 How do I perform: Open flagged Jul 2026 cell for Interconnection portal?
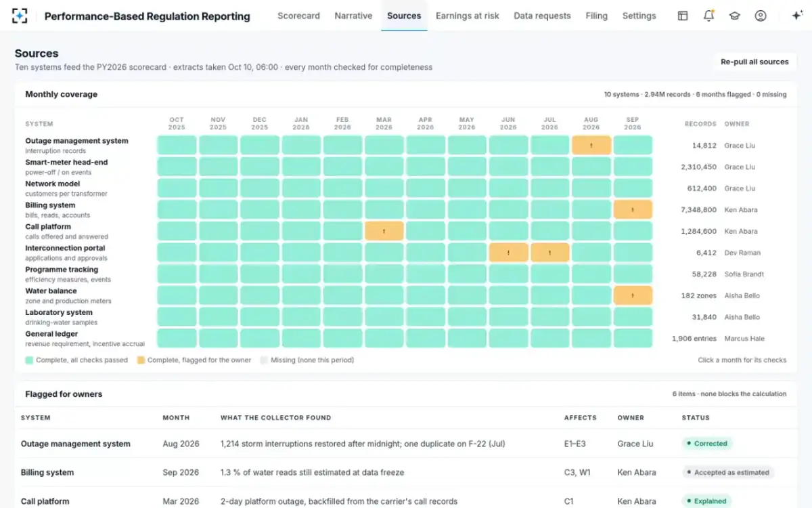coord(549,253)
